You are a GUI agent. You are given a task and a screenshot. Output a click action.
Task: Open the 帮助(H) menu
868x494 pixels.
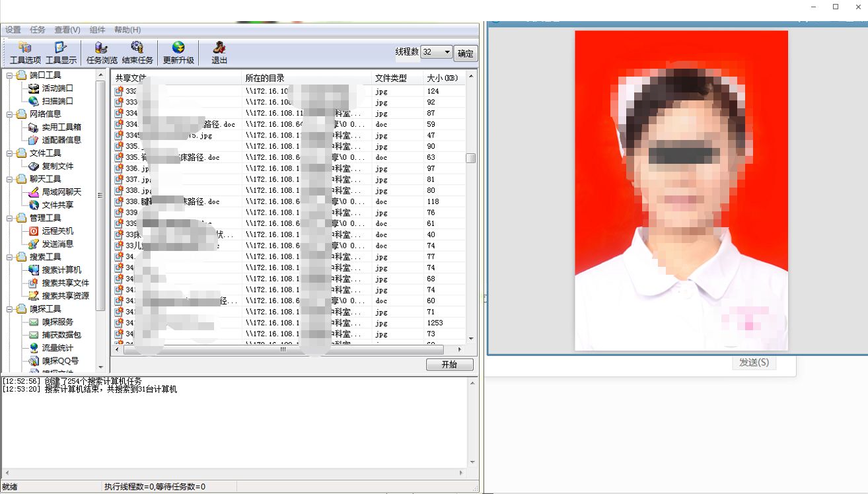pos(127,30)
